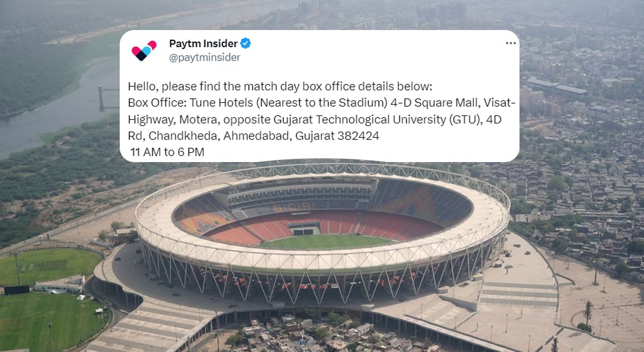This screenshot has height=352, width=644.
Task: Click the green practice ground beside the stadium
Action: (x=48, y=266)
